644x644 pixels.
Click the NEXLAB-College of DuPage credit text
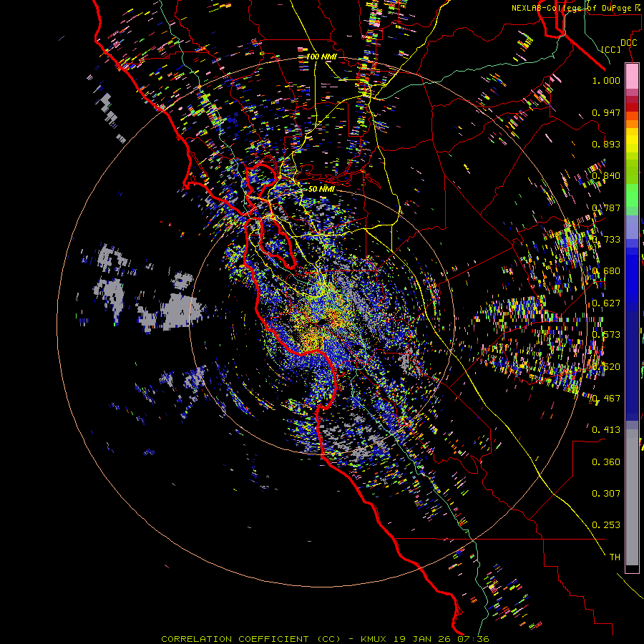tap(576, 8)
